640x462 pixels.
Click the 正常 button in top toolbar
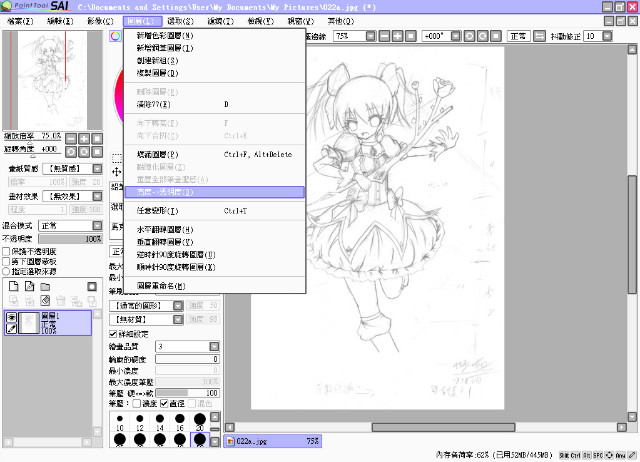[519, 36]
